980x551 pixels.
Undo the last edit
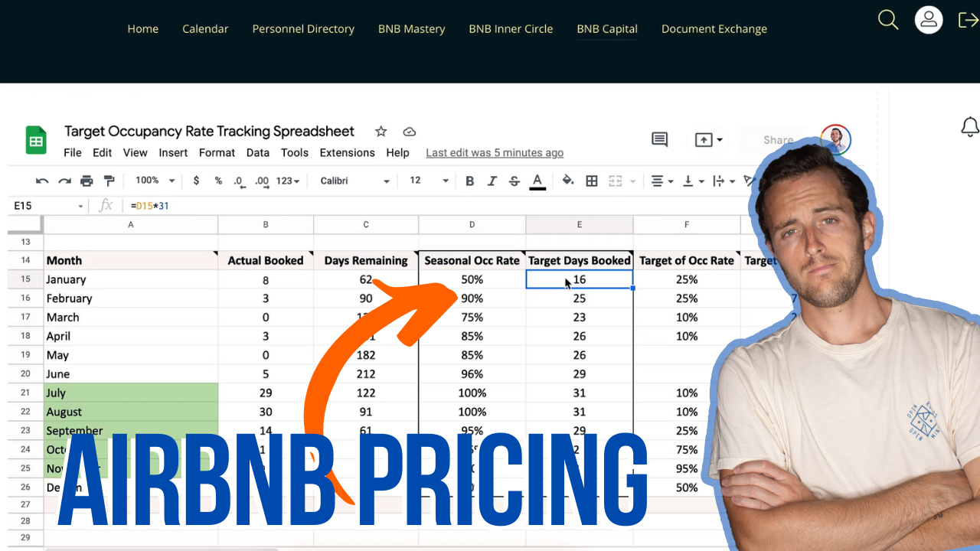tap(42, 180)
